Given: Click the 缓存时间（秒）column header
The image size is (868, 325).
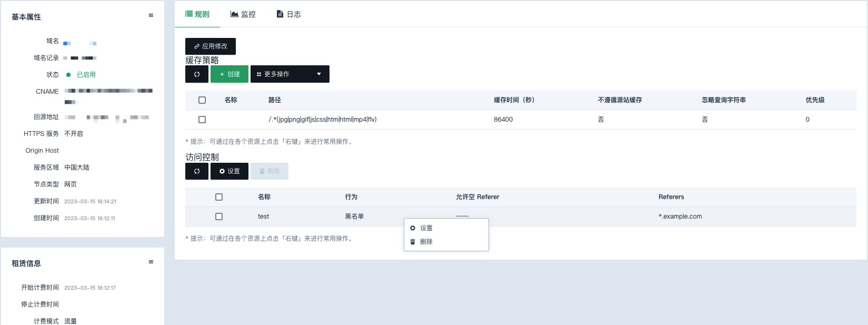Looking at the screenshot, I should [514, 100].
